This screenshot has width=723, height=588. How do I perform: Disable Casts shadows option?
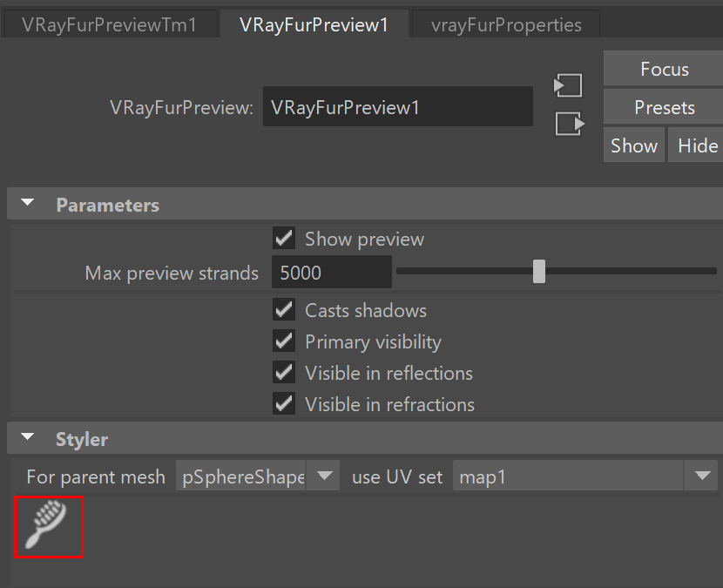[x=284, y=310]
